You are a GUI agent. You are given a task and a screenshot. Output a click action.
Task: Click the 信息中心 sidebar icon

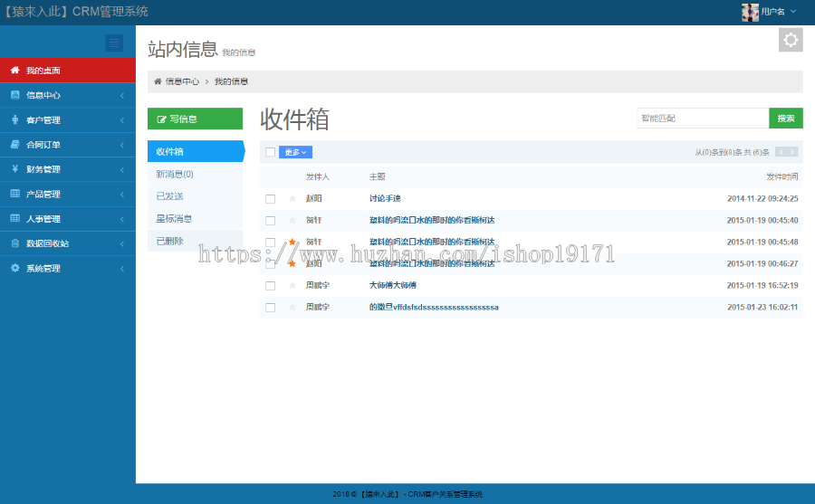point(15,95)
